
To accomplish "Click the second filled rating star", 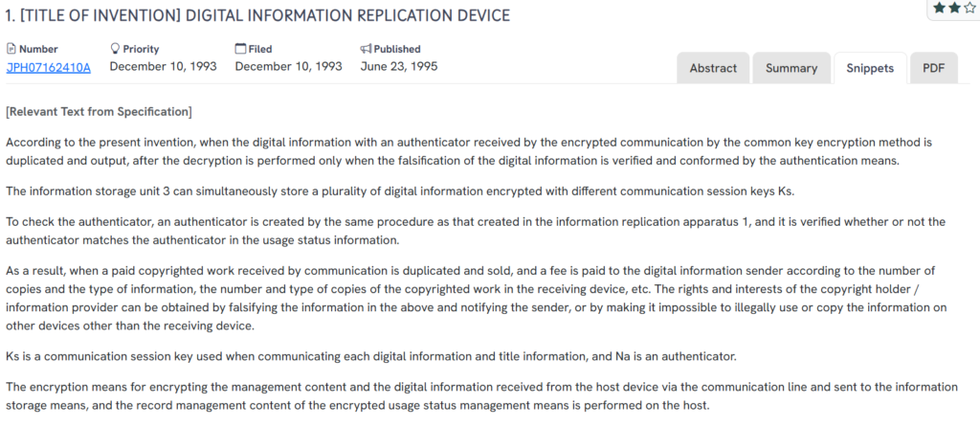I will tap(955, 8).
